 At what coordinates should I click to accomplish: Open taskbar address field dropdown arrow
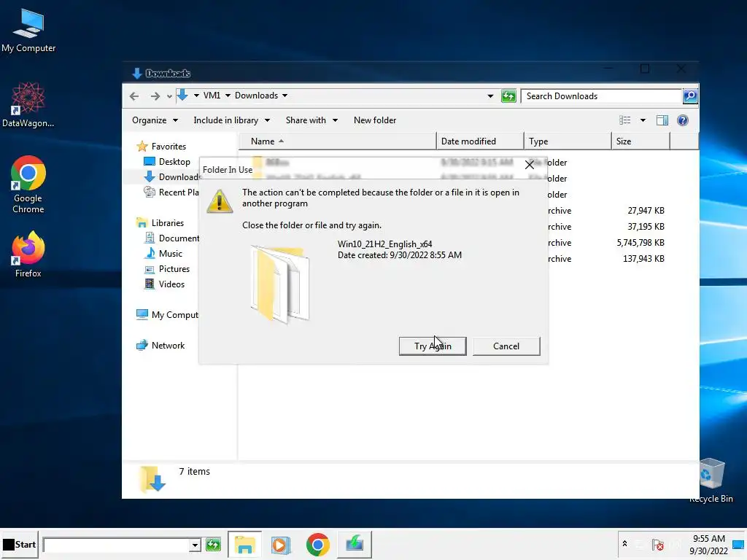(x=195, y=545)
